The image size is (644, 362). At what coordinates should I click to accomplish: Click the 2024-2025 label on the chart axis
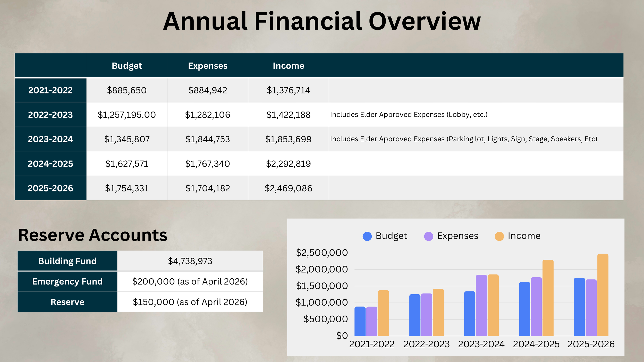click(536, 344)
